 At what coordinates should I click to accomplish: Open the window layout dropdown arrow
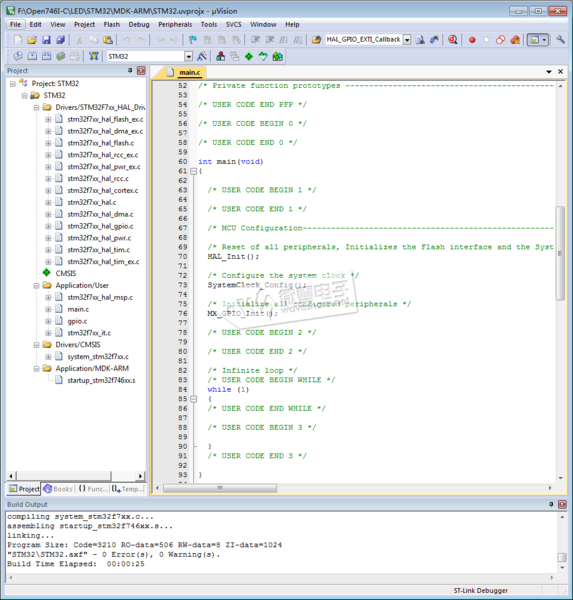pos(544,40)
